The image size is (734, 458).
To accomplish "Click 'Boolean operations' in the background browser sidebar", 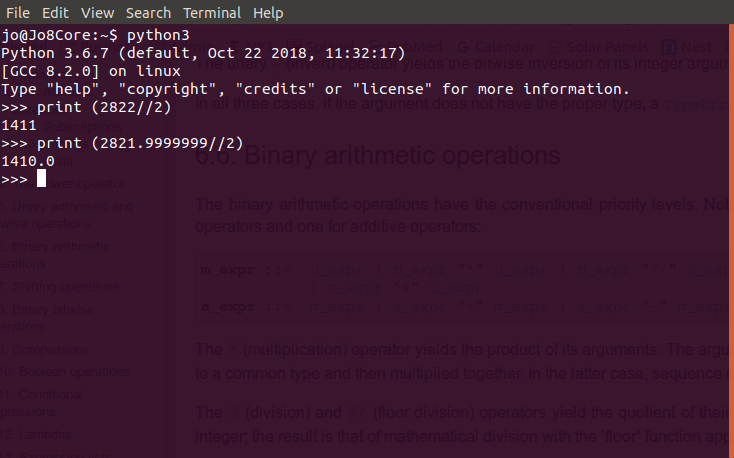I will pos(74,372).
